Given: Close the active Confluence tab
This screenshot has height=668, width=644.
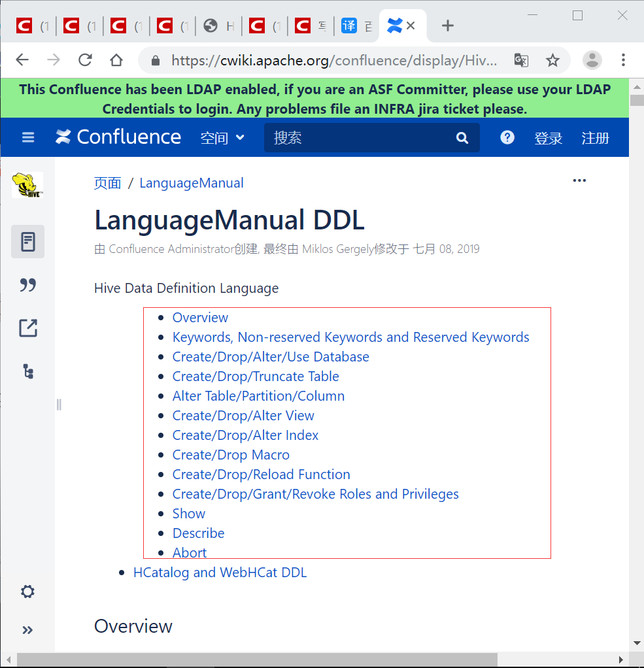Looking at the screenshot, I should (x=411, y=25).
